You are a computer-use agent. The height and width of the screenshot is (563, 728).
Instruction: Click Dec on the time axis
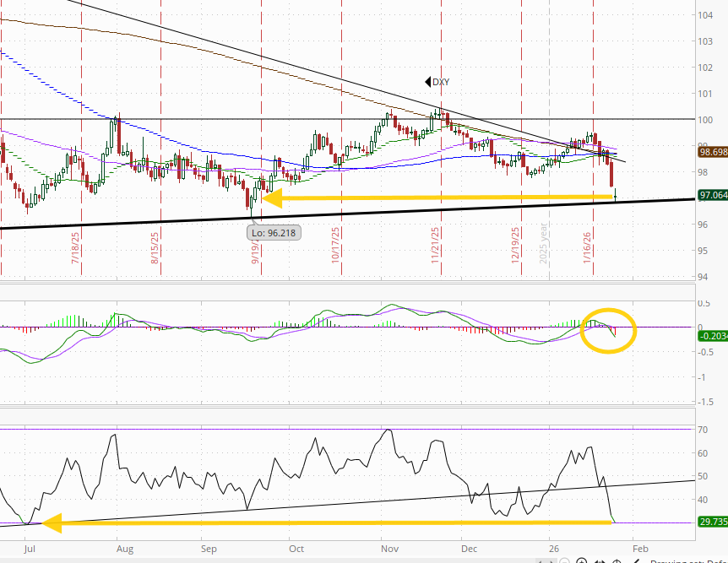(470, 549)
